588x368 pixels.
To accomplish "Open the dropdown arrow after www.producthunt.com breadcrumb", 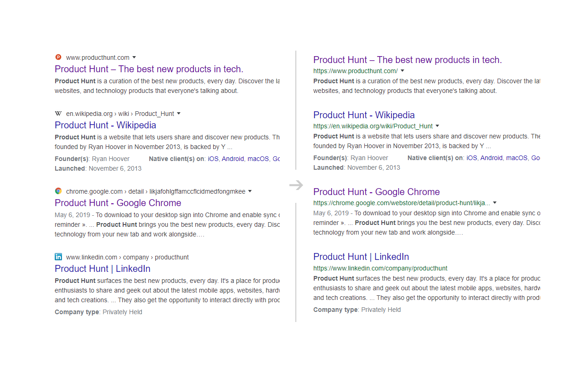I will coord(134,57).
